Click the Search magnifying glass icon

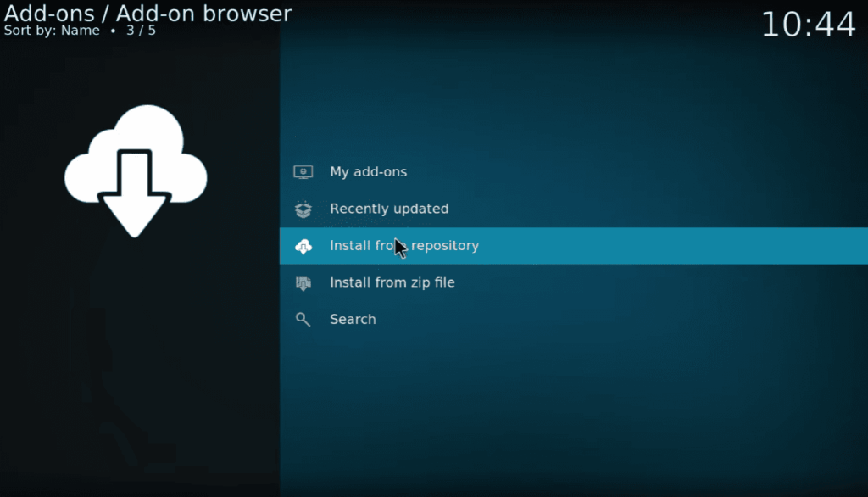[x=303, y=320]
